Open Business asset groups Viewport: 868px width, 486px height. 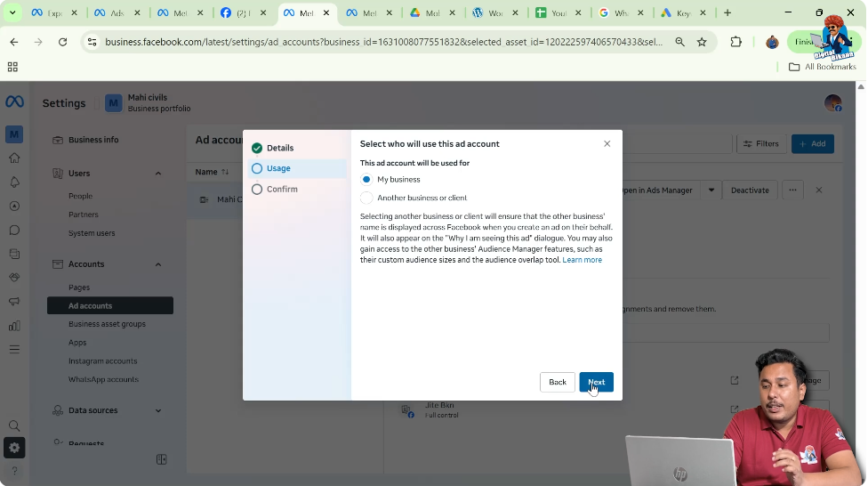(107, 324)
